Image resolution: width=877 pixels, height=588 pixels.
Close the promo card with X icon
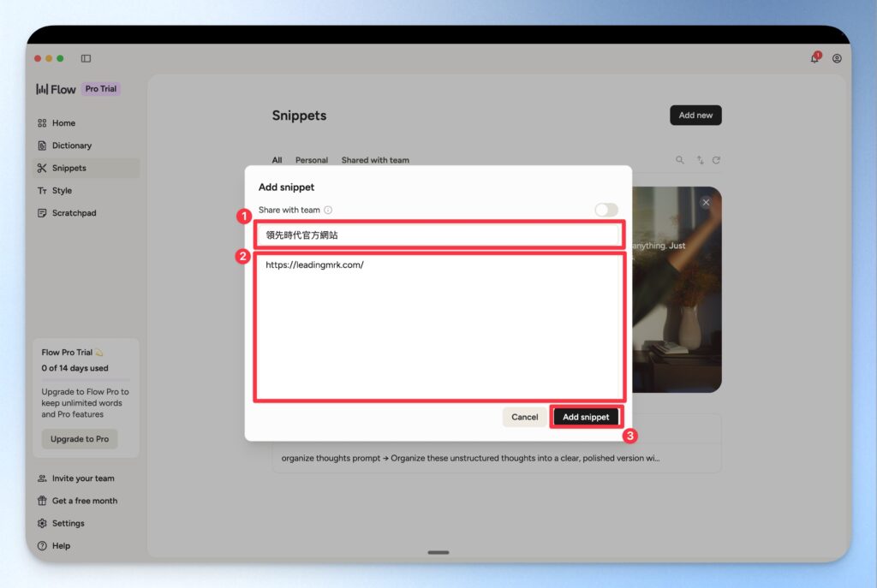pos(706,202)
